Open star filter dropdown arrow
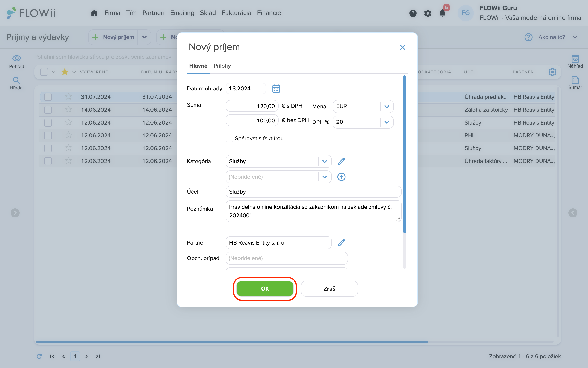The width and height of the screenshot is (588, 368). pos(74,72)
